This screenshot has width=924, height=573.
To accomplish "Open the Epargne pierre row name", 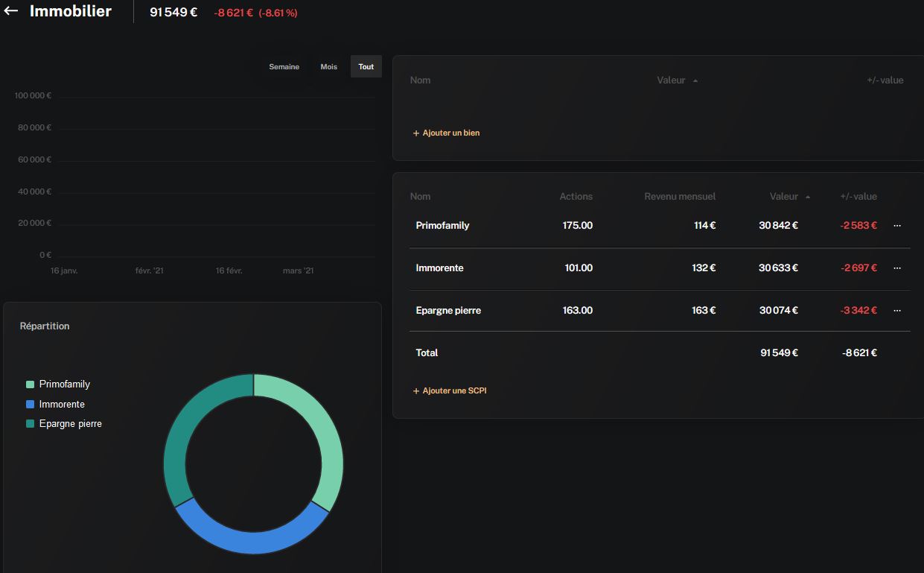I will click(x=448, y=311).
